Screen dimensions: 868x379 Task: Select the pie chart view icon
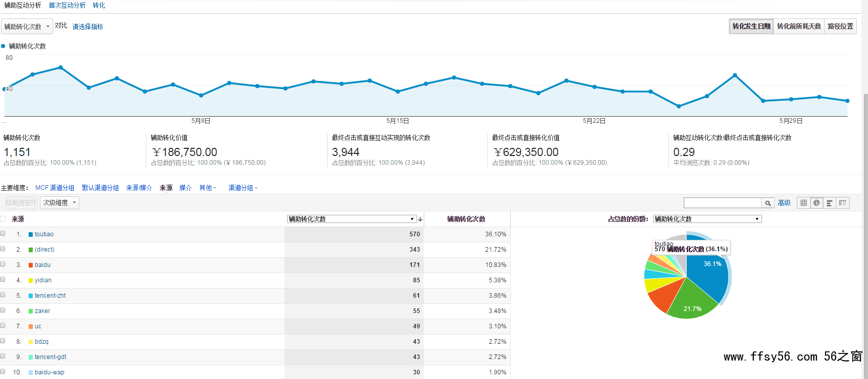tap(816, 203)
